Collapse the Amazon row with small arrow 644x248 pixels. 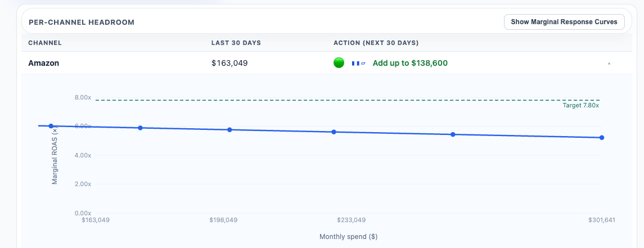[x=609, y=64]
